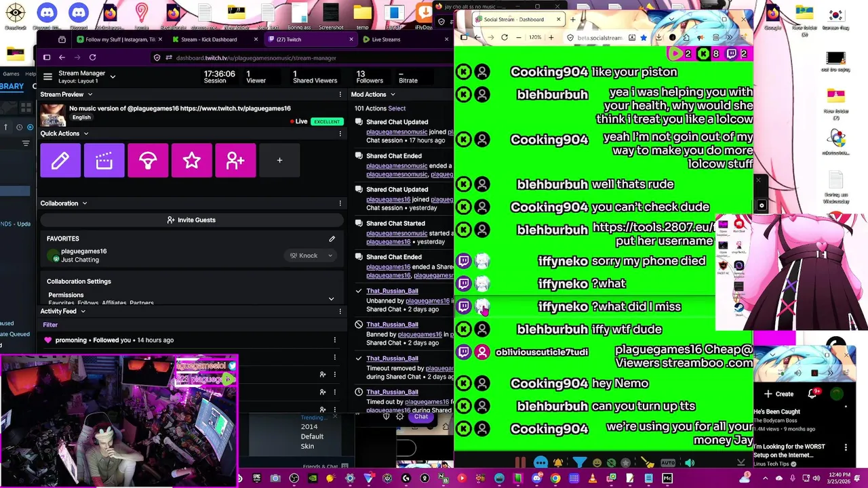Viewport: 868px width, 488px height.
Task: Open Activity Feed panel three-dot menu
Action: pos(340,311)
